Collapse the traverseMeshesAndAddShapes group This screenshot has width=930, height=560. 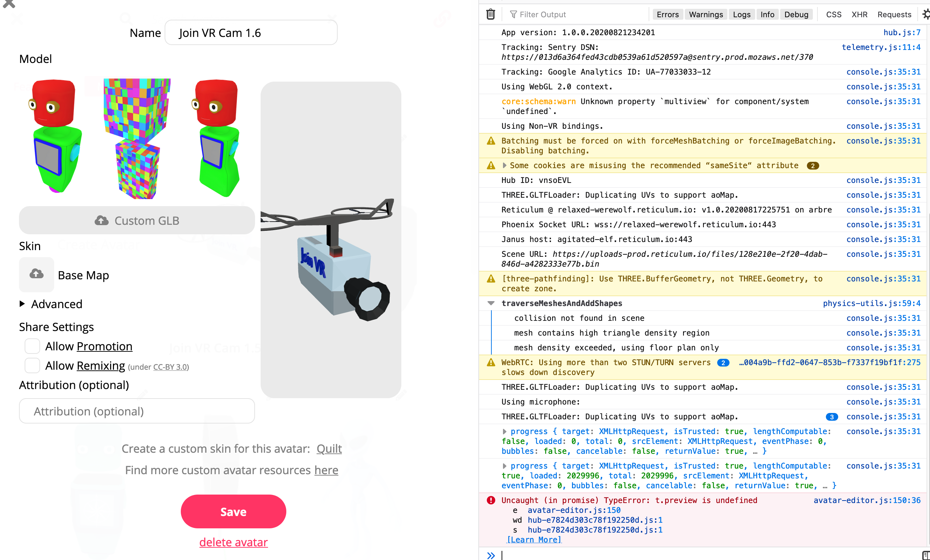click(x=491, y=304)
